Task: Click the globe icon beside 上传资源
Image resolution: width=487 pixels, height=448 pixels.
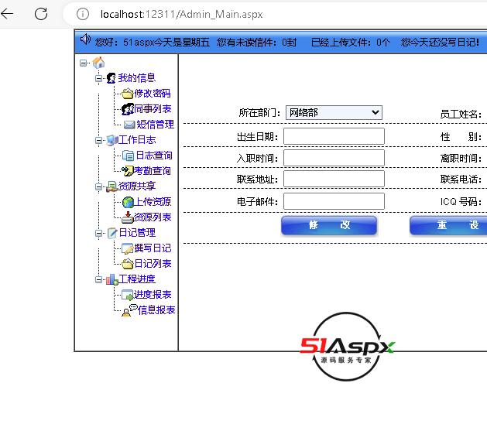Action: tap(128, 202)
